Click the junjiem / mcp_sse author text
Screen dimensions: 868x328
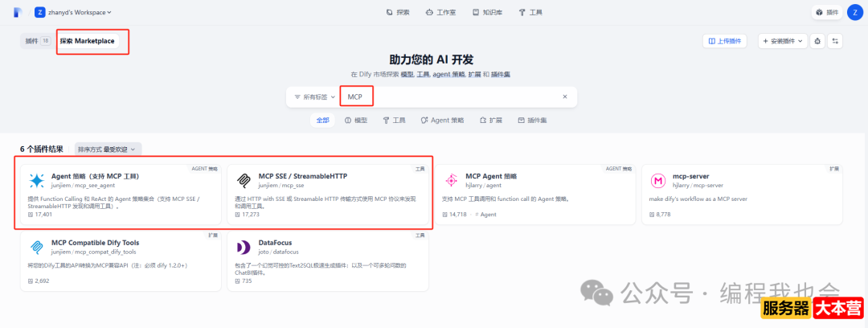[x=282, y=185]
